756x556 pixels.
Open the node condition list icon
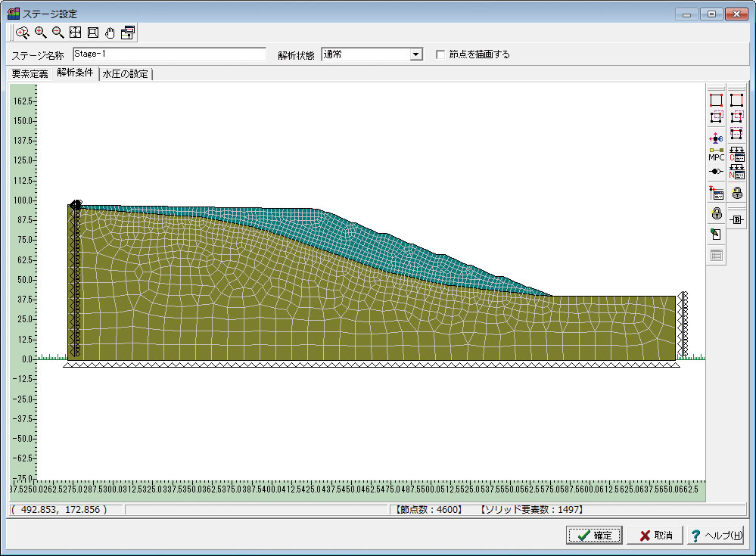(716, 193)
